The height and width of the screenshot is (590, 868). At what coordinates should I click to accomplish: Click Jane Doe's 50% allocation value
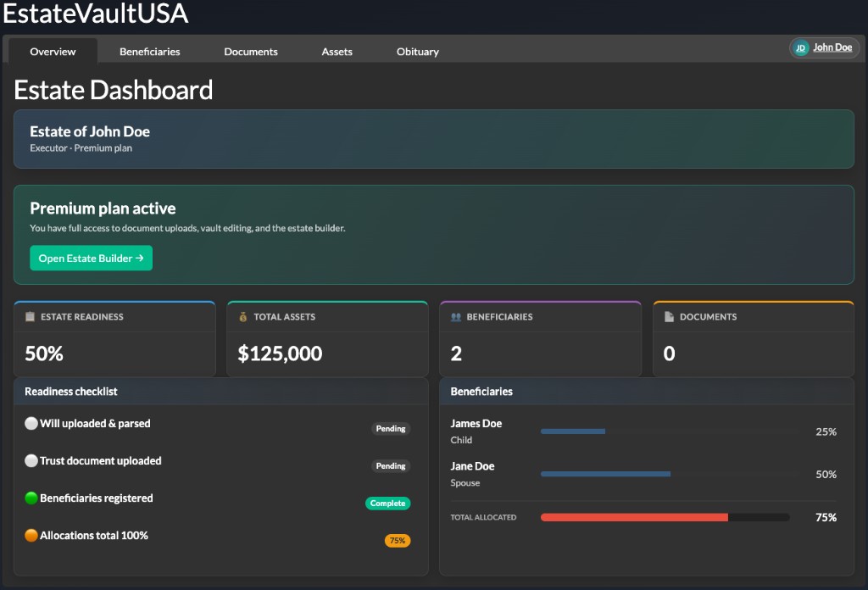click(x=826, y=475)
